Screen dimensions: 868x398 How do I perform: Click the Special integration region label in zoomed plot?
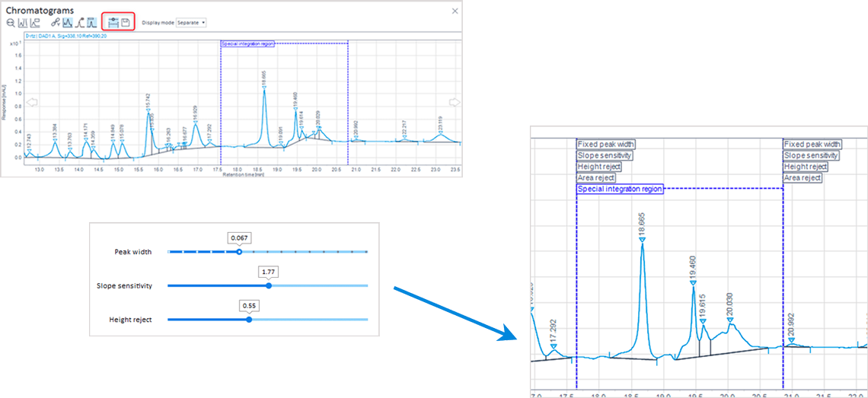[620, 189]
